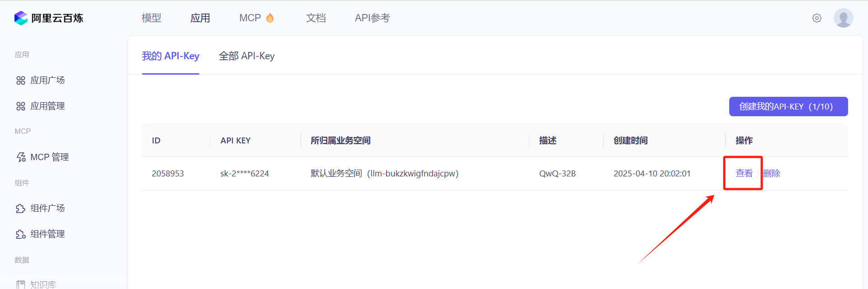Click the 阿里云百炼 logo icon
868x289 pixels.
pos(21,18)
